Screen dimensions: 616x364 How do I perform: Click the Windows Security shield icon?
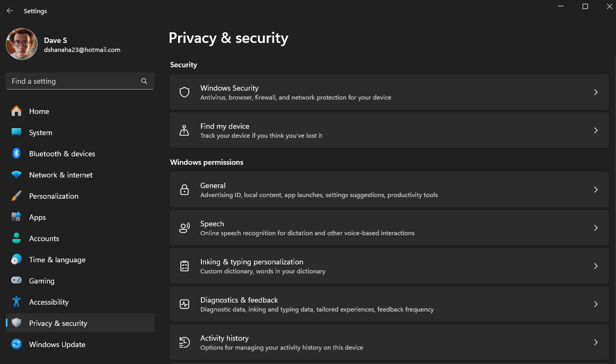184,92
